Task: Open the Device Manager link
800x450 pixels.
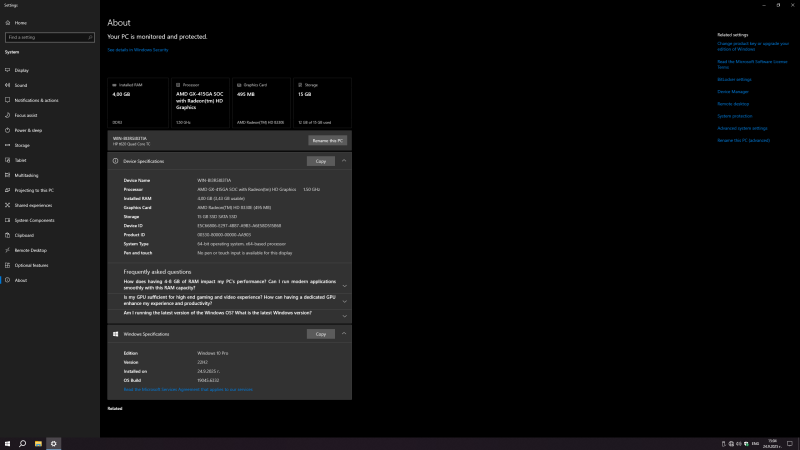Action: click(732, 91)
